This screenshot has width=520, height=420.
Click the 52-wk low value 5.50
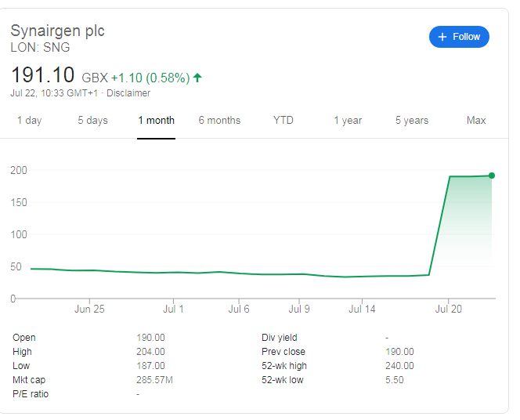pyautogui.click(x=395, y=380)
